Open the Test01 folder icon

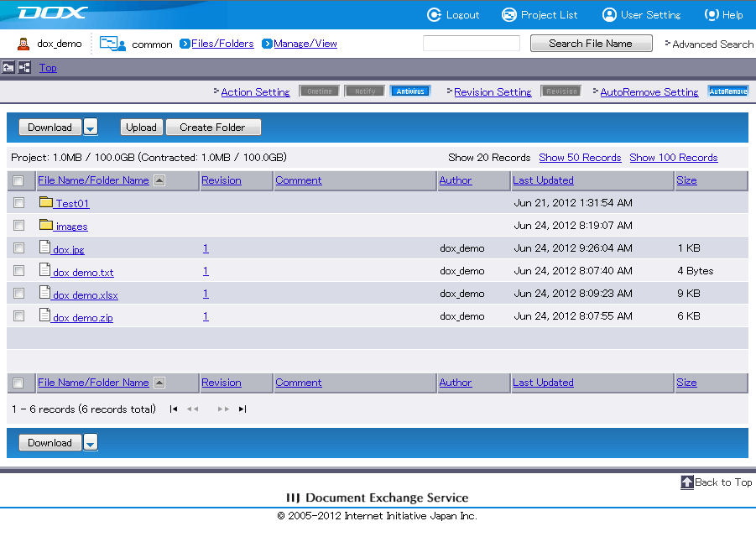[46, 202]
